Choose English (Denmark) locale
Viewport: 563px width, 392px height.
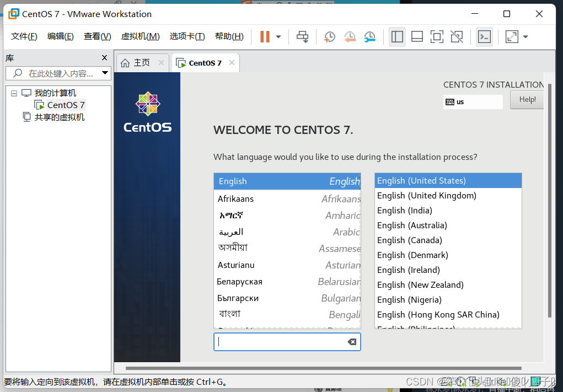click(448, 255)
